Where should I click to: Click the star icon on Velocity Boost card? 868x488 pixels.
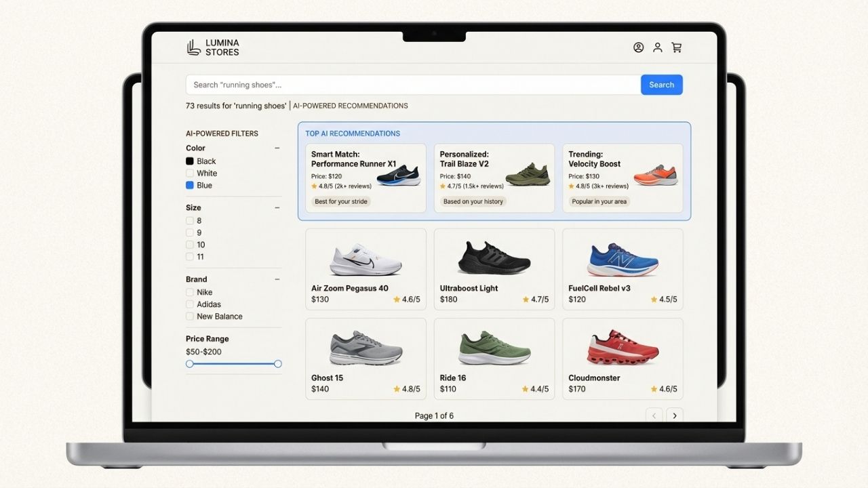pos(571,186)
